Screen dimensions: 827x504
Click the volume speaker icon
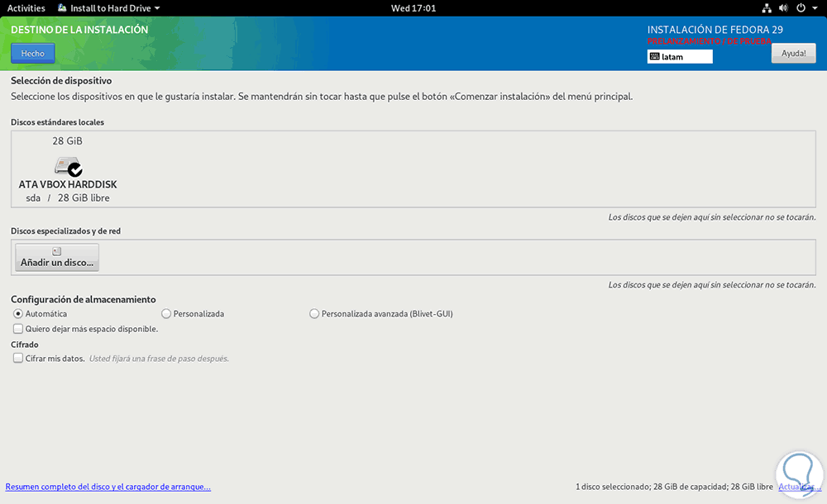point(784,8)
